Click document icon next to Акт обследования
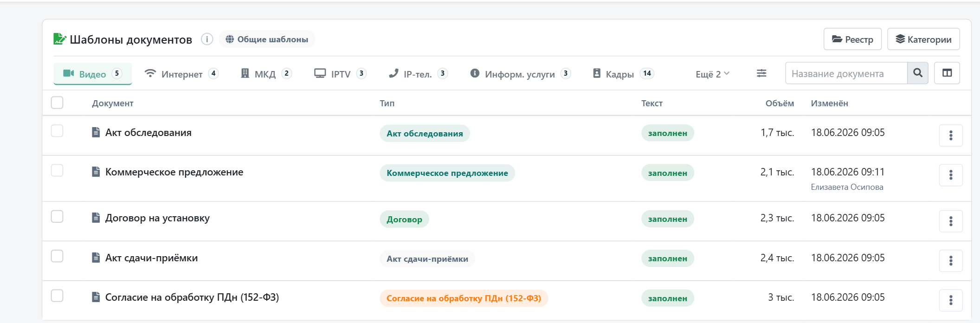Viewport: 980px width, 323px height. 96,133
